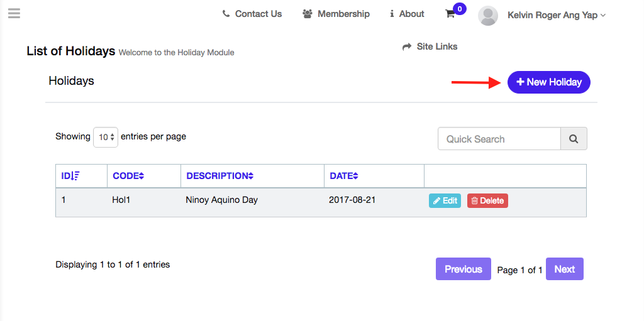Image resolution: width=644 pixels, height=321 pixels.
Task: Delete the Hol1 holiday entry
Action: 487,200
